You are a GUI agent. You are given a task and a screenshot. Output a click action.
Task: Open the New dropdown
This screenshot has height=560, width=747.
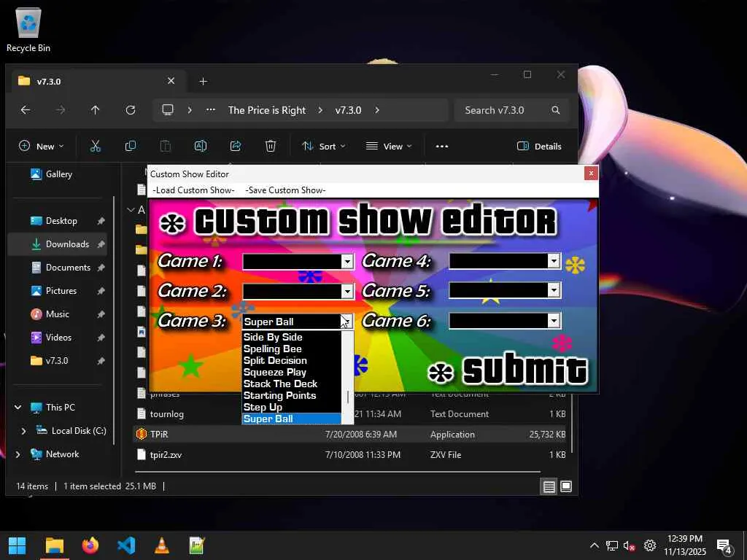click(41, 146)
